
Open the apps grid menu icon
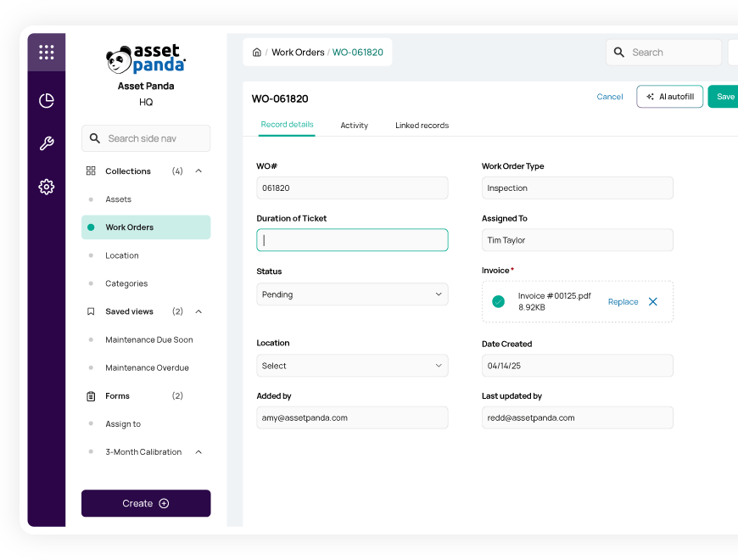pyautogui.click(x=47, y=53)
